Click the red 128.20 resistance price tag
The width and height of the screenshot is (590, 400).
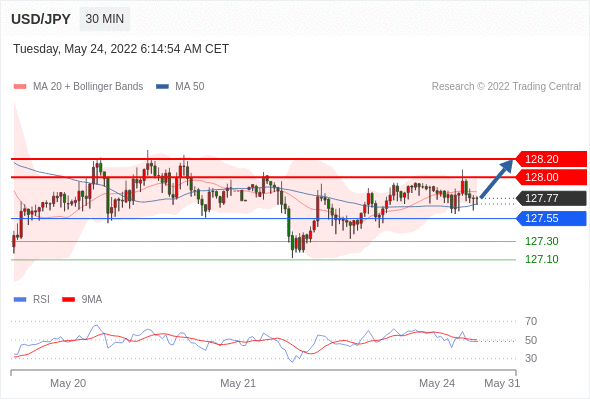coord(551,159)
